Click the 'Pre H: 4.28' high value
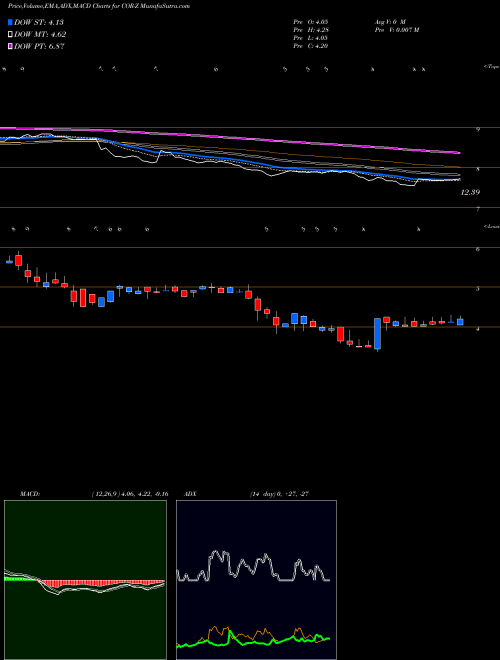500x660 pixels. (311, 30)
